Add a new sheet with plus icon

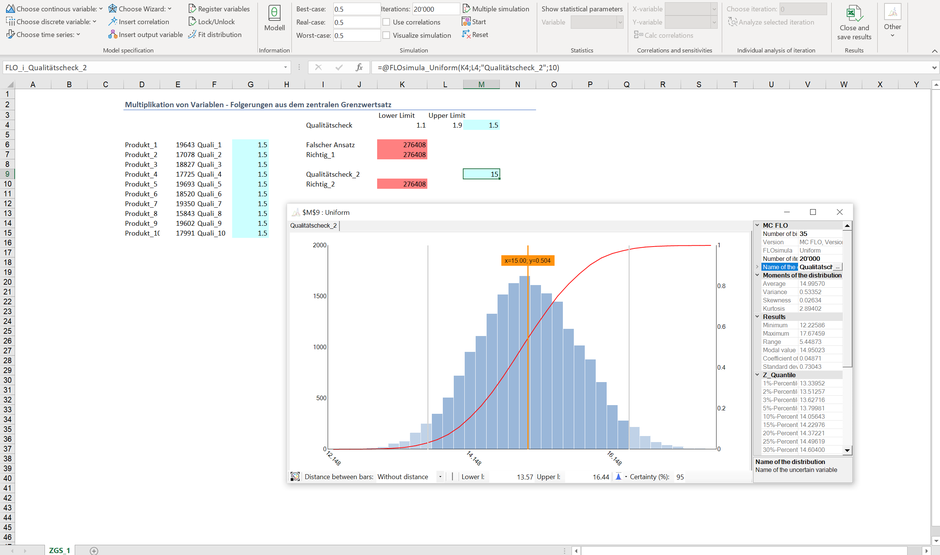(94, 550)
